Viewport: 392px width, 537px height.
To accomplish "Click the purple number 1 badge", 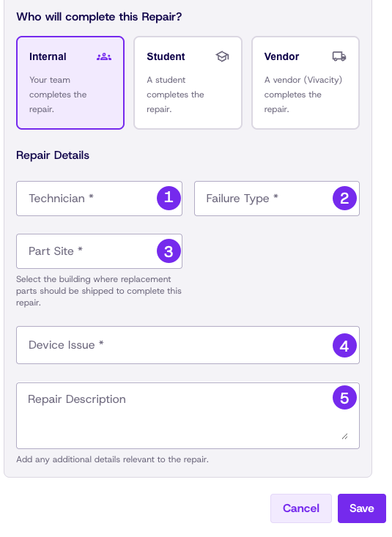I will (x=169, y=198).
